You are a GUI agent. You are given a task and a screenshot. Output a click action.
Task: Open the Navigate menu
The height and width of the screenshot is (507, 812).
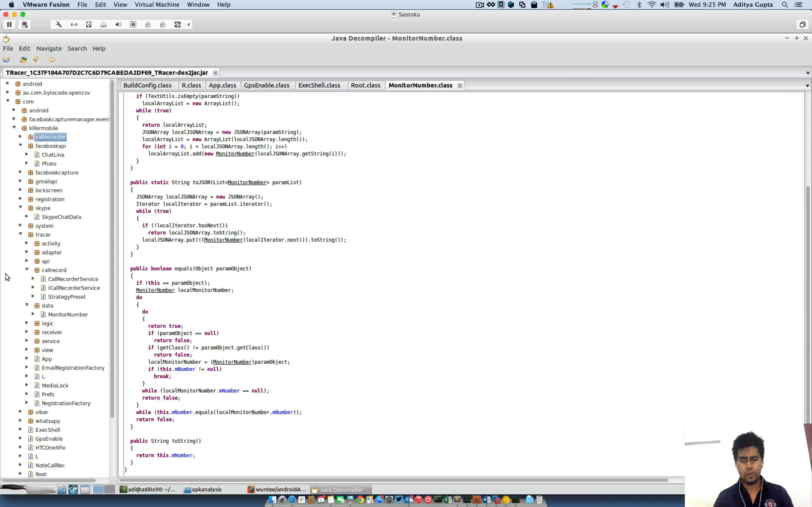(49, 49)
